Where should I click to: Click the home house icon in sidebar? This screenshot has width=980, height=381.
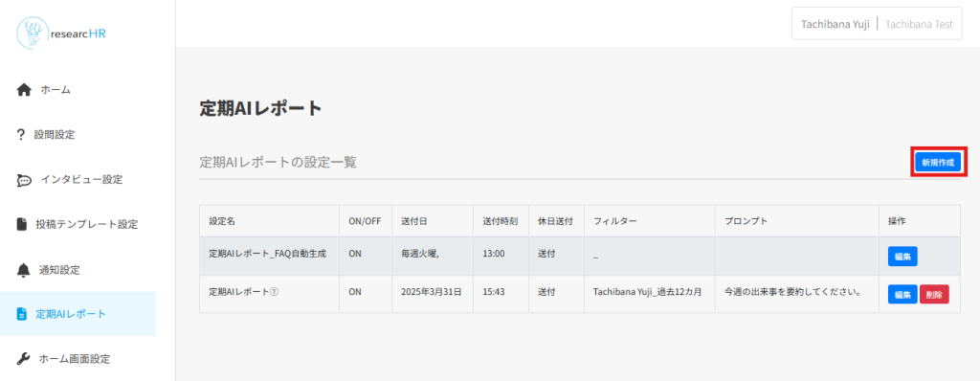tap(24, 89)
